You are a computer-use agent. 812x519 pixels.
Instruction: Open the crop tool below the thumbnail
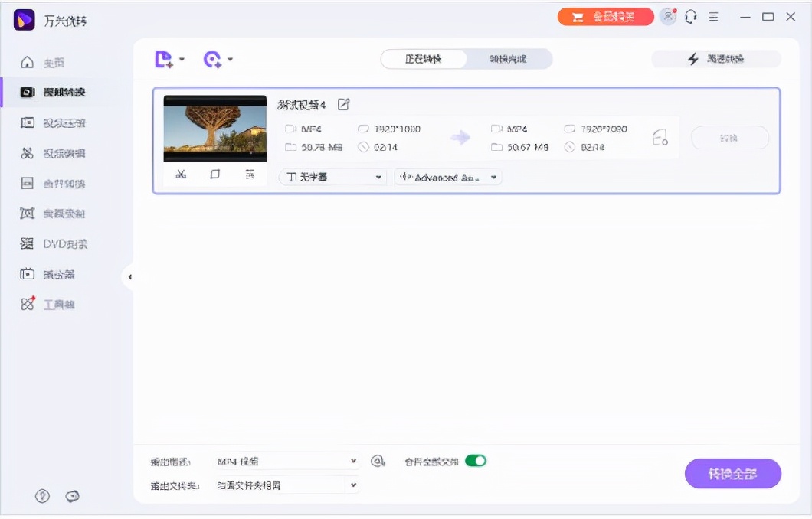click(215, 175)
